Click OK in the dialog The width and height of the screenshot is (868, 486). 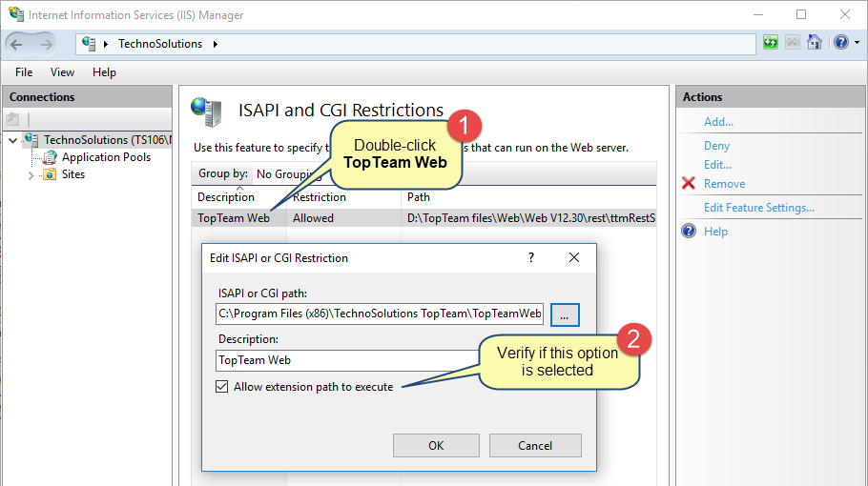(x=436, y=446)
